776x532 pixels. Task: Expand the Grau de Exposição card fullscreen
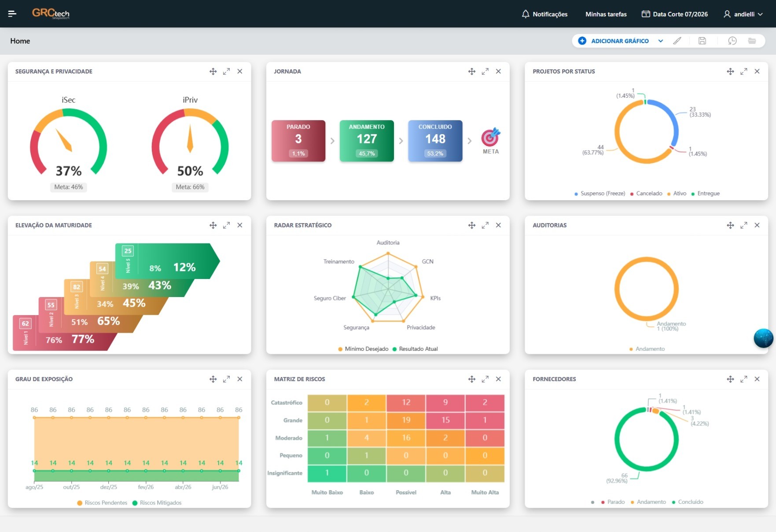point(226,379)
